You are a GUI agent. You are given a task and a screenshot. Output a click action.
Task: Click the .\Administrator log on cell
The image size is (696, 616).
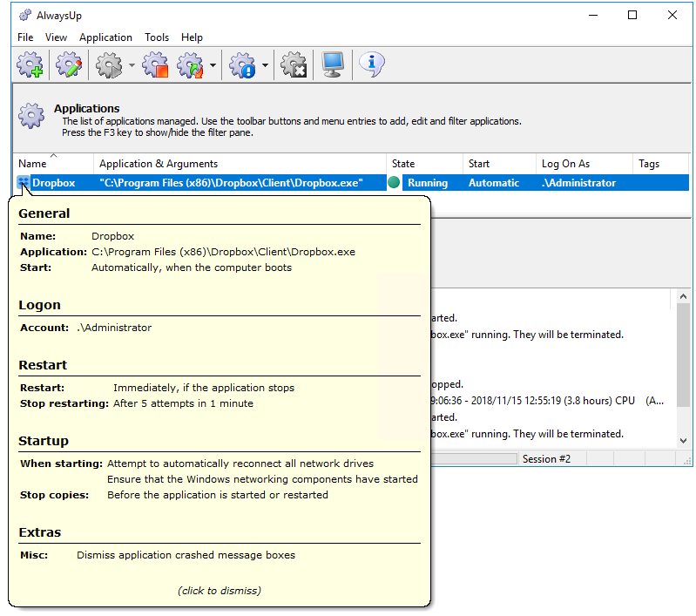578,183
